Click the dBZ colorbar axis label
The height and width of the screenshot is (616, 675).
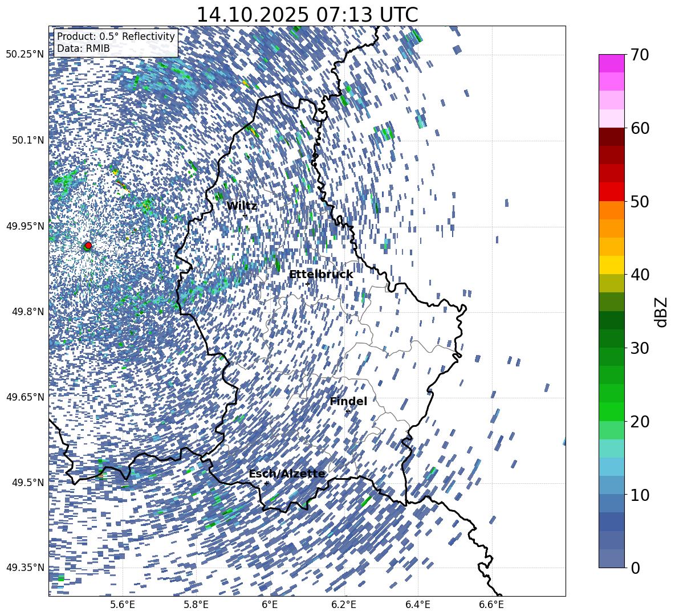tap(661, 312)
